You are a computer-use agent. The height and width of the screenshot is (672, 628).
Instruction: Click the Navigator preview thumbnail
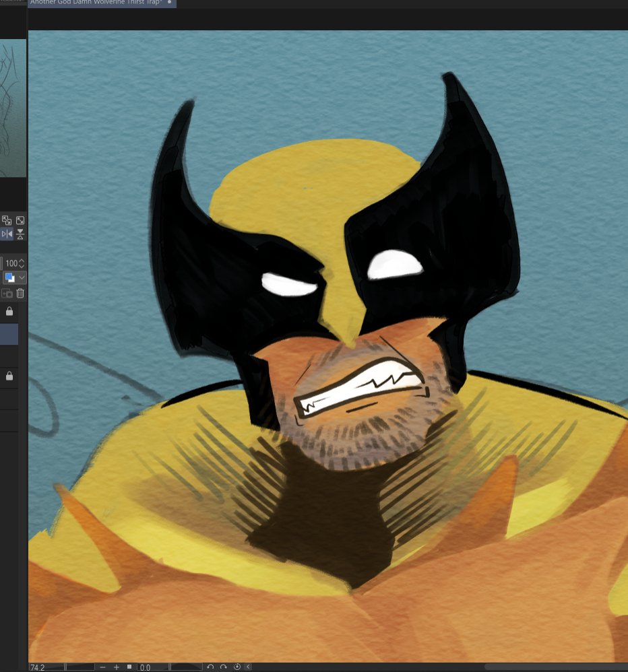[13, 108]
